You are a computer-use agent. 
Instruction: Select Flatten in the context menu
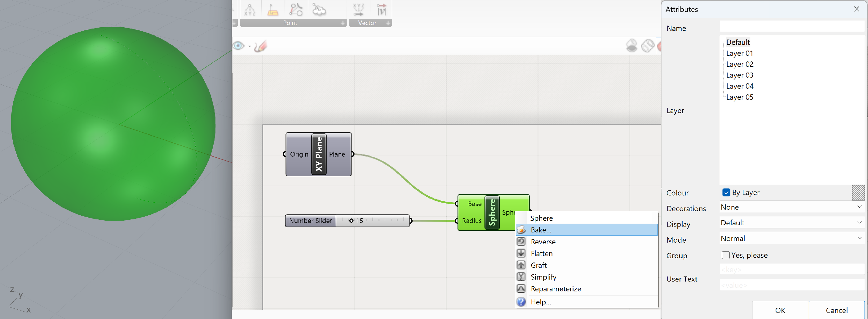coord(542,254)
